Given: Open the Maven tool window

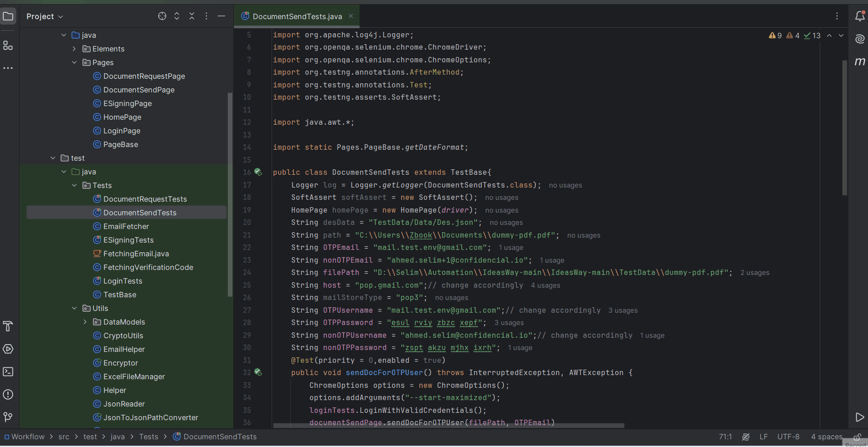Looking at the screenshot, I should point(860,61).
